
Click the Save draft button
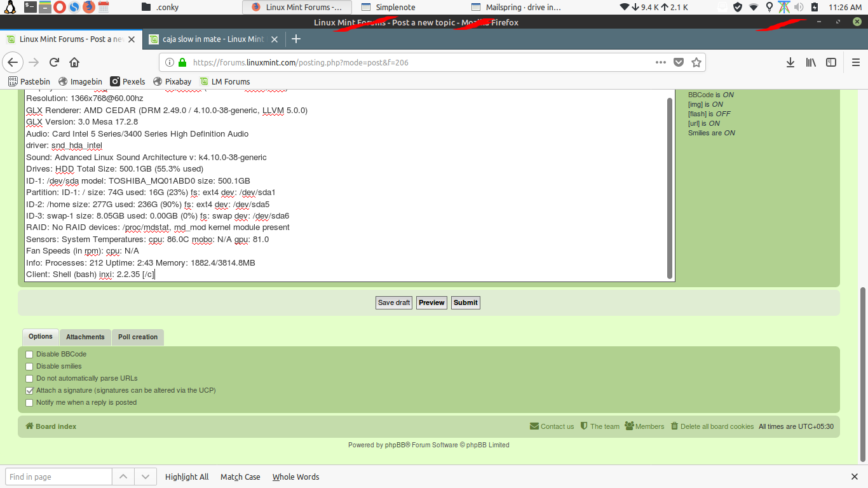tap(394, 302)
